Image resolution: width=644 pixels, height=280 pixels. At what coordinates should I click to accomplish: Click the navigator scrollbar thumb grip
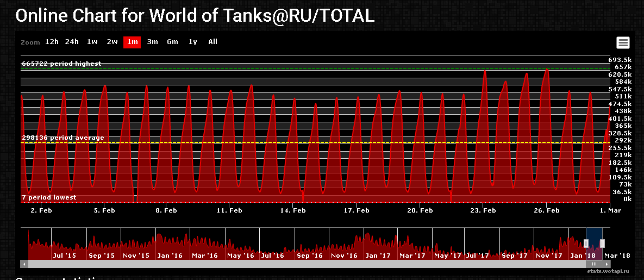point(594,264)
